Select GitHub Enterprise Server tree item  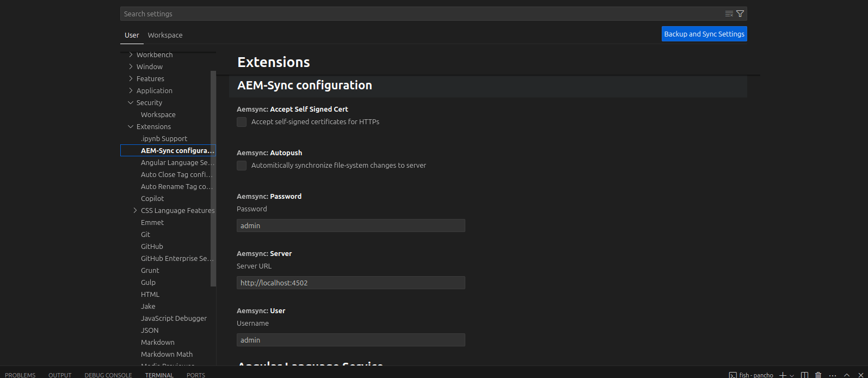click(x=177, y=258)
